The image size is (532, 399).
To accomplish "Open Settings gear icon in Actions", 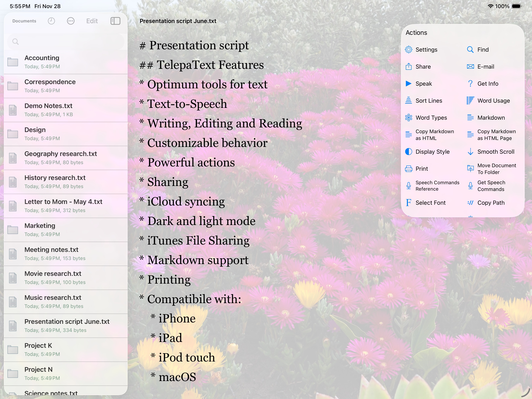I will pyautogui.click(x=408, y=49).
